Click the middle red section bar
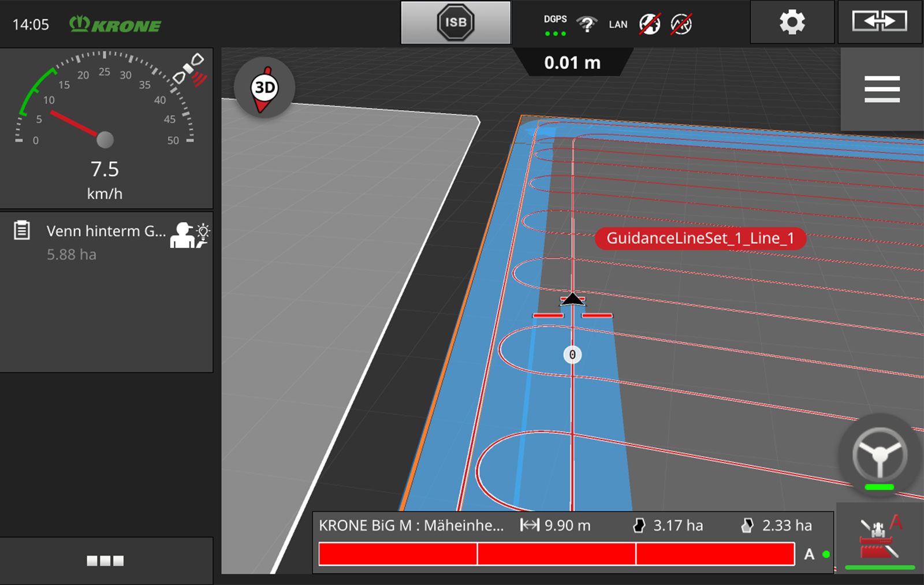 pyautogui.click(x=556, y=554)
